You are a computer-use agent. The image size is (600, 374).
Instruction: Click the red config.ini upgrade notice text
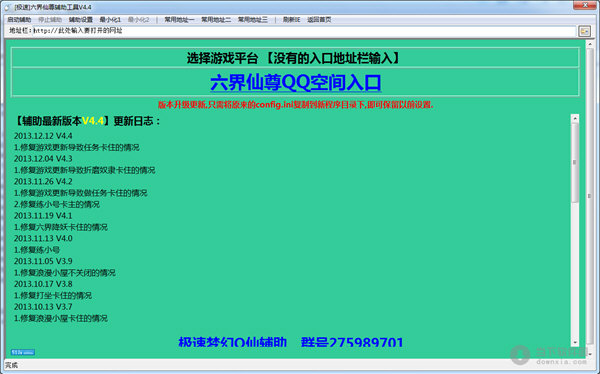(x=295, y=105)
